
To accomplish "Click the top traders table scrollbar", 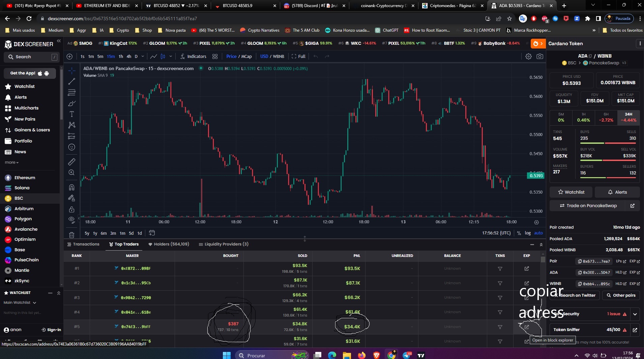I will pyautogui.click(x=543, y=259).
